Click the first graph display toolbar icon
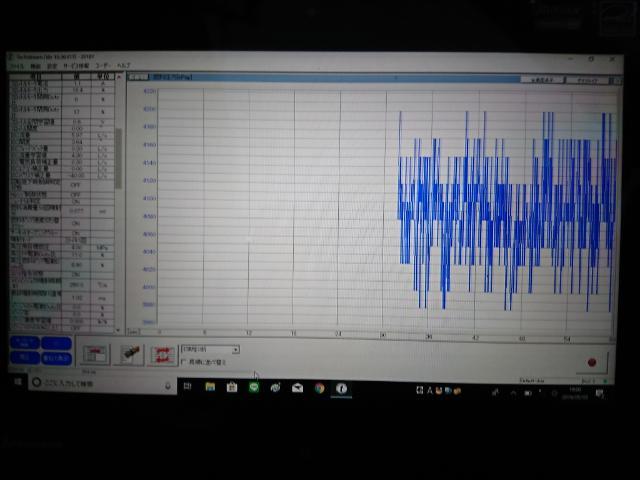 96,354
